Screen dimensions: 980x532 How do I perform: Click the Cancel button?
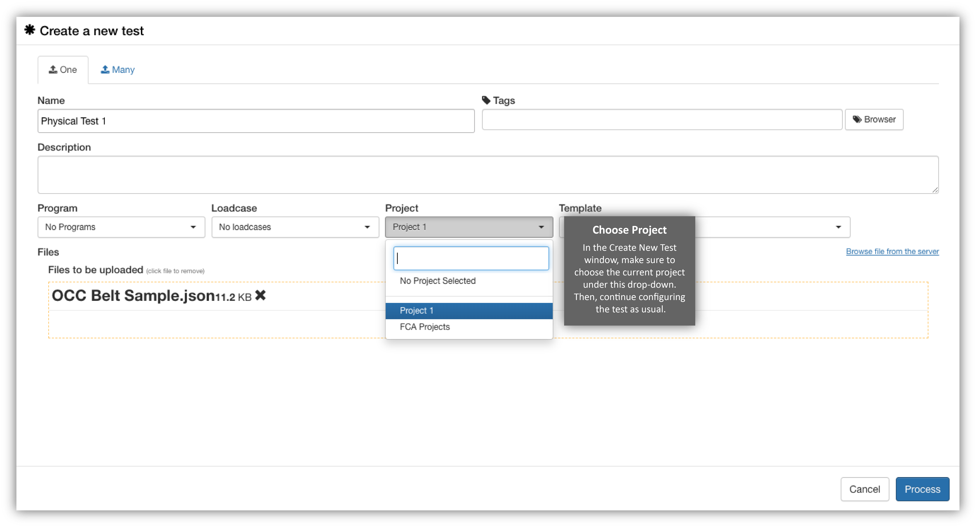(x=865, y=489)
